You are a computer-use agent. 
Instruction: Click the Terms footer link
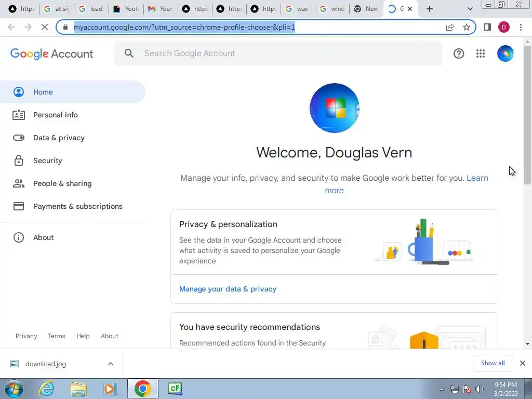(56, 336)
